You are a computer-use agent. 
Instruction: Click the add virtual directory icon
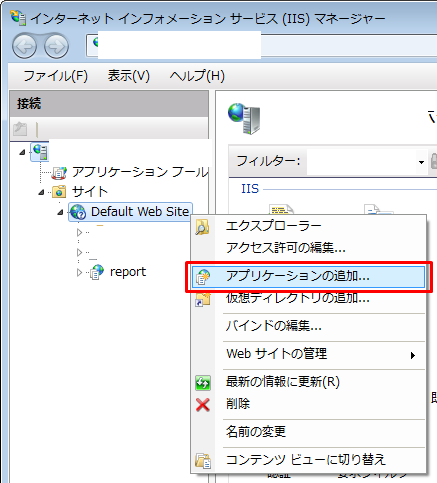pos(203,299)
